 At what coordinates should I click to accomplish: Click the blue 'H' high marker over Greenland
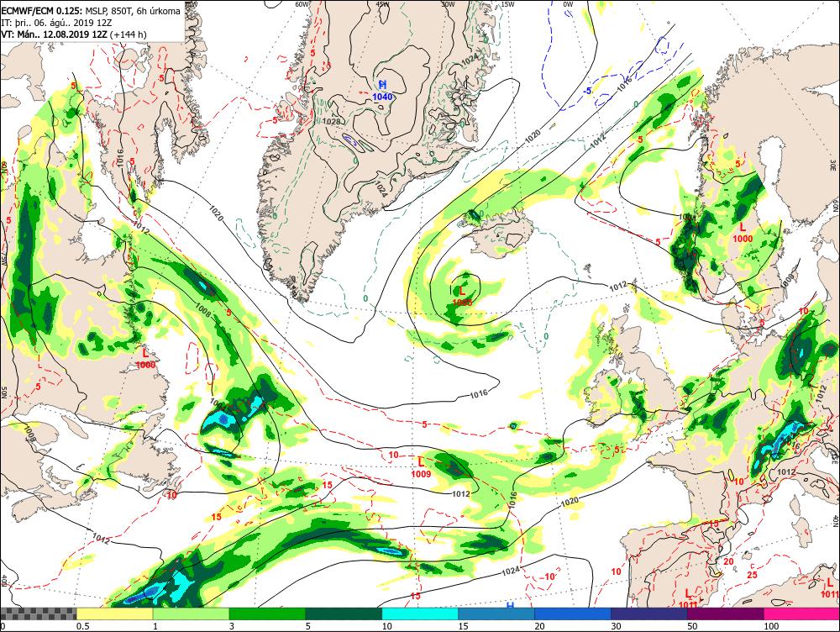[x=382, y=85]
